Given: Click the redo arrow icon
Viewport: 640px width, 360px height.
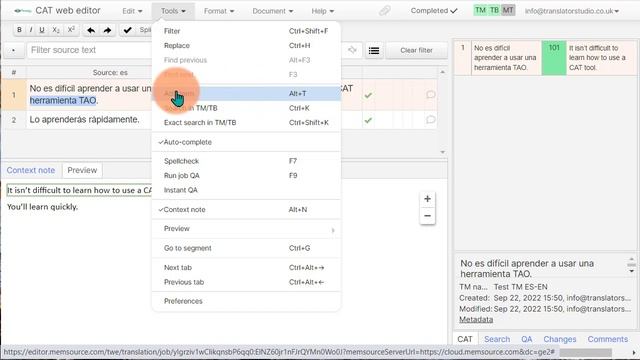Looking at the screenshot, I should click(x=107, y=30).
